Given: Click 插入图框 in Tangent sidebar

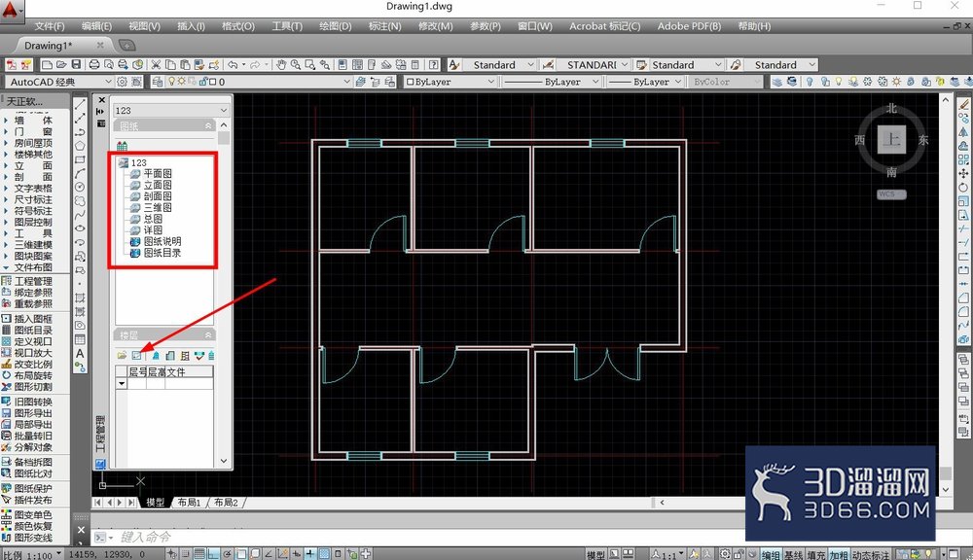Looking at the screenshot, I should [33, 319].
